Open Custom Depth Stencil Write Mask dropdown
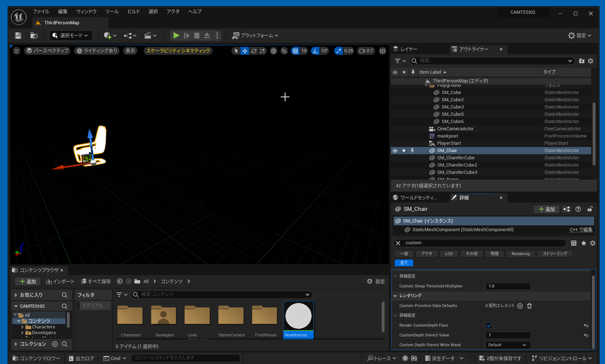The width and height of the screenshot is (605, 364). tap(508, 345)
